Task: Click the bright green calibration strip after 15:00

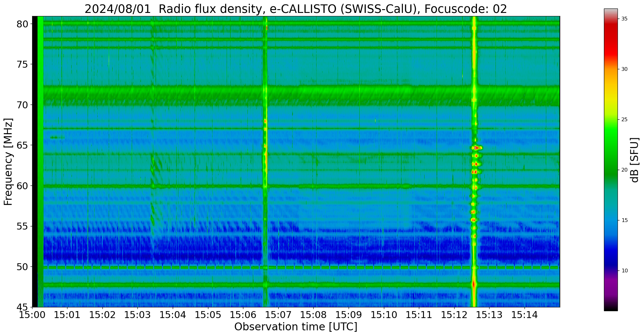Action: 40,162
